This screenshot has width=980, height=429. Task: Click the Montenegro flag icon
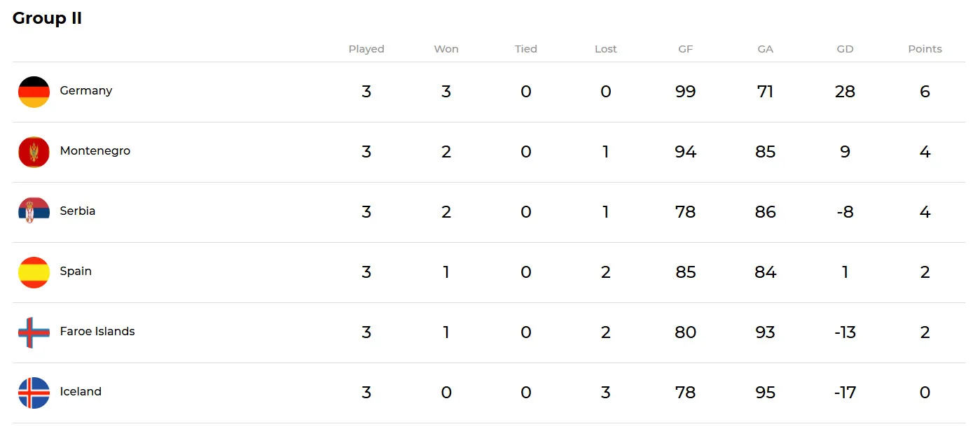click(34, 152)
